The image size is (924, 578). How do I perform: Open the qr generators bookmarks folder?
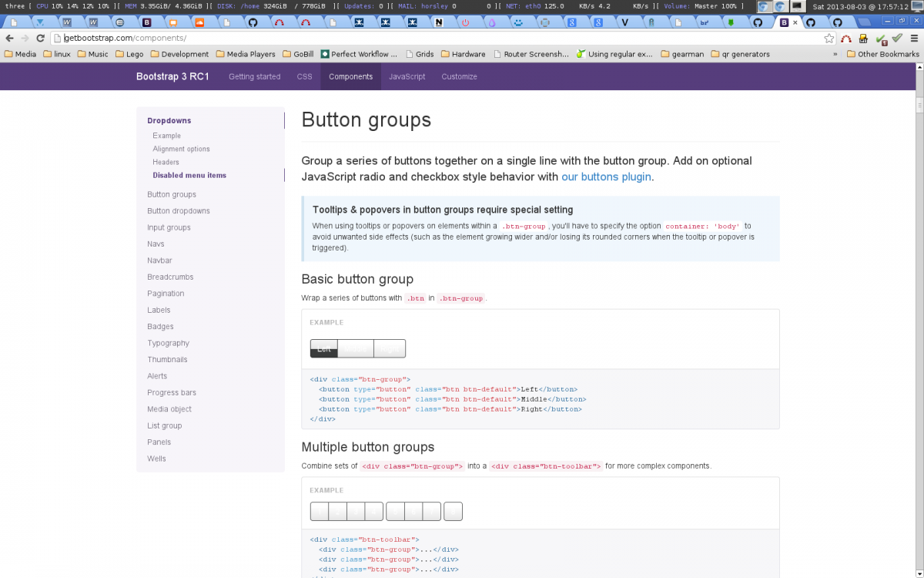[740, 54]
